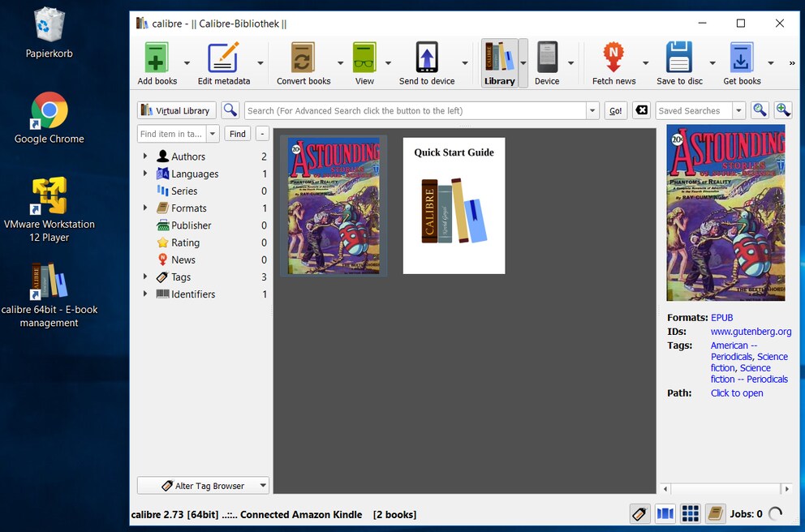805x532 pixels.
Task: Select the Series category row
Action: click(204, 191)
